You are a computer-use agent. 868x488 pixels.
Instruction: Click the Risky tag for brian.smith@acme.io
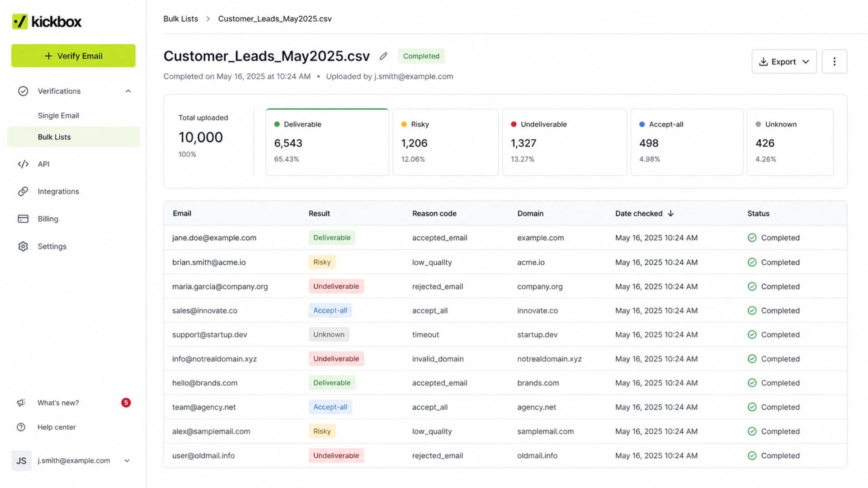[322, 262]
